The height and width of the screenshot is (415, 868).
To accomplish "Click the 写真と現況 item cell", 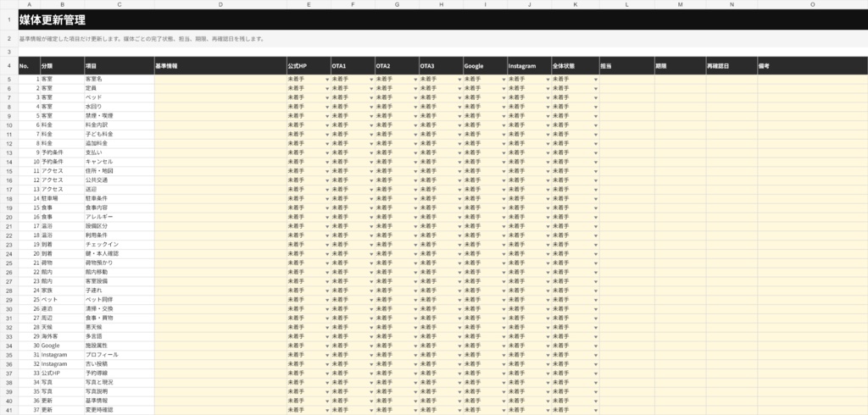I will tap(120, 382).
